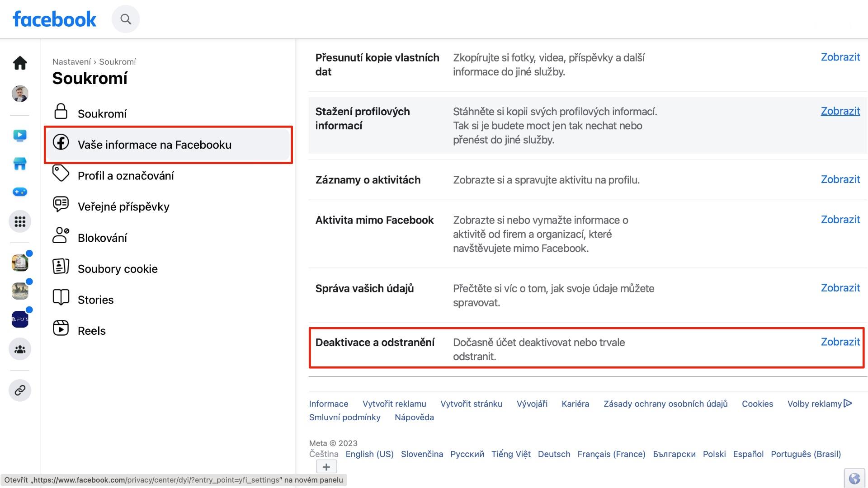868x488 pixels.
Task: Click the Facebook logo
Action: pos(55,19)
